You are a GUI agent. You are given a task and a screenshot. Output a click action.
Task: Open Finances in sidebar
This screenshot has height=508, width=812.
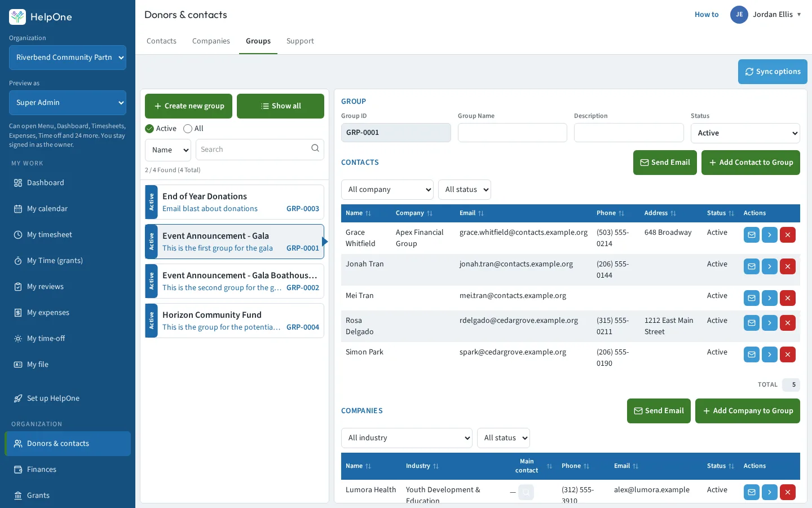click(x=68, y=470)
